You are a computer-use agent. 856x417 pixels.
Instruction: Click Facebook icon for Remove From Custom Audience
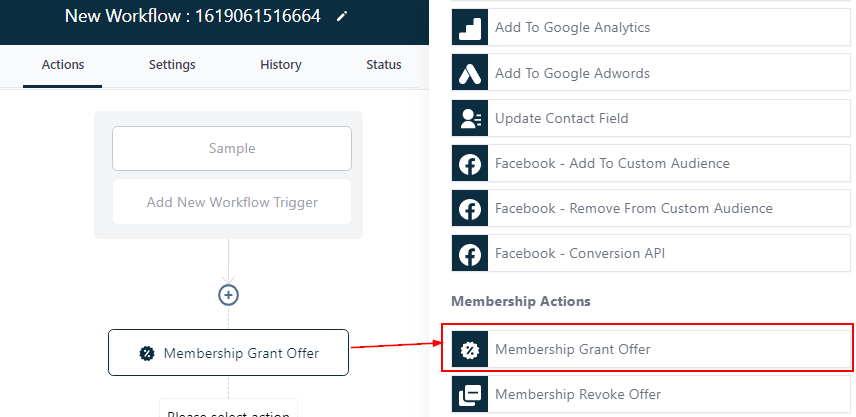[x=469, y=209]
